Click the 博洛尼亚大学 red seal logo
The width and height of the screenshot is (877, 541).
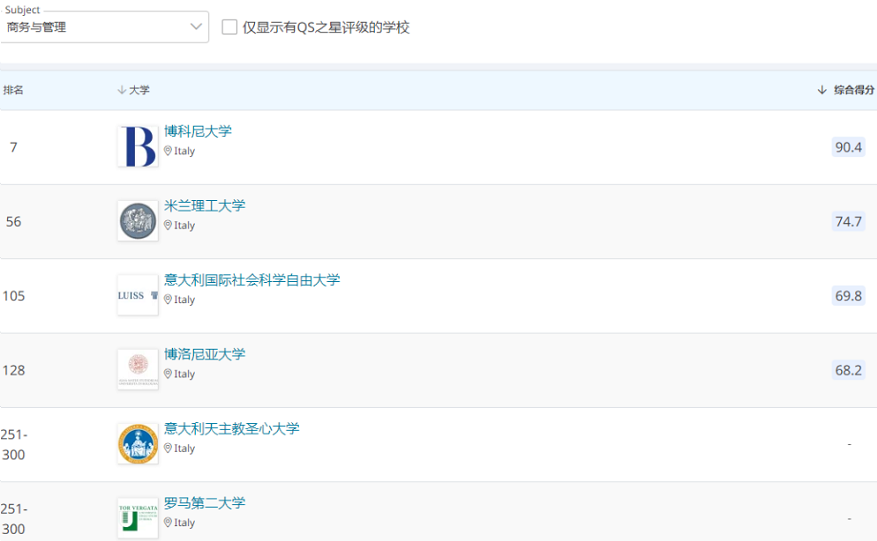pyautogui.click(x=138, y=370)
